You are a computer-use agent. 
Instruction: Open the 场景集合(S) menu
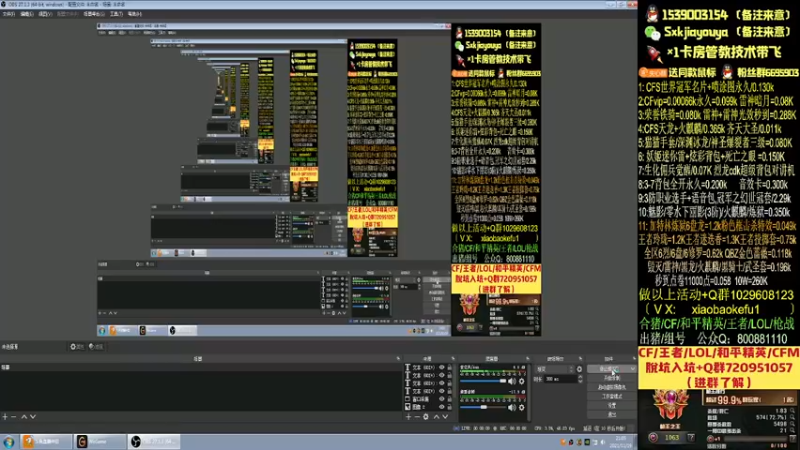tap(93, 14)
